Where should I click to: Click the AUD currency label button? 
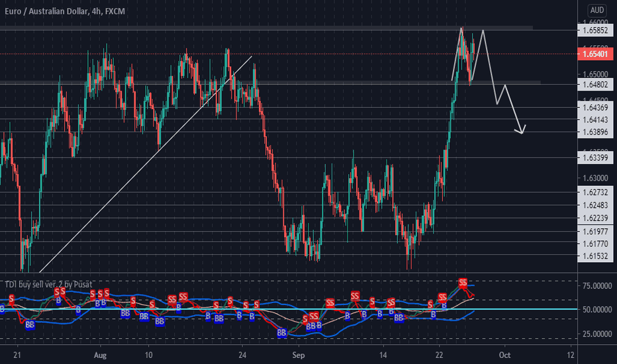(x=596, y=10)
